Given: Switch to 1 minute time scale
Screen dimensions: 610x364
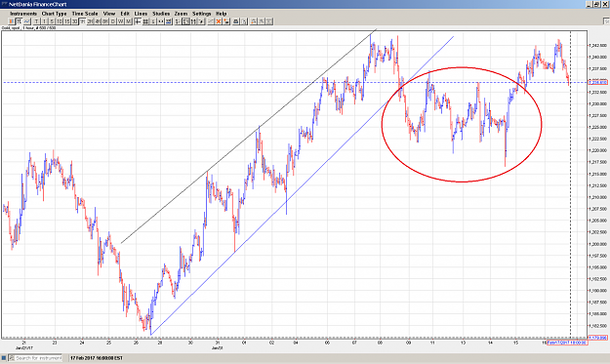Looking at the screenshot, I should click(44, 21).
